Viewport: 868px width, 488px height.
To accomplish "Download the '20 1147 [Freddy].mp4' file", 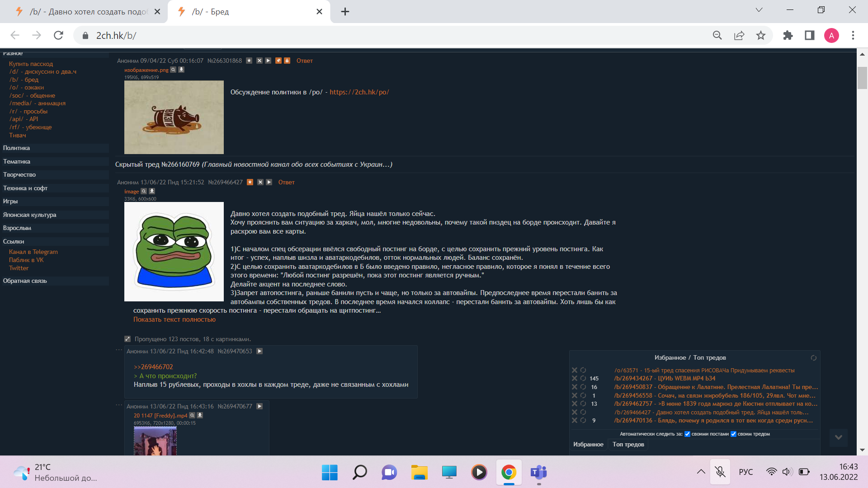I will click(200, 415).
